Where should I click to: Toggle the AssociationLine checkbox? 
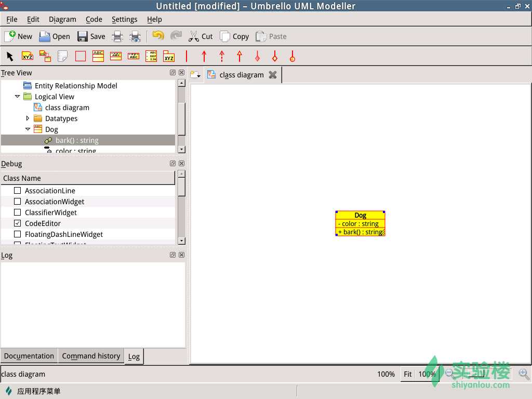[17, 190]
